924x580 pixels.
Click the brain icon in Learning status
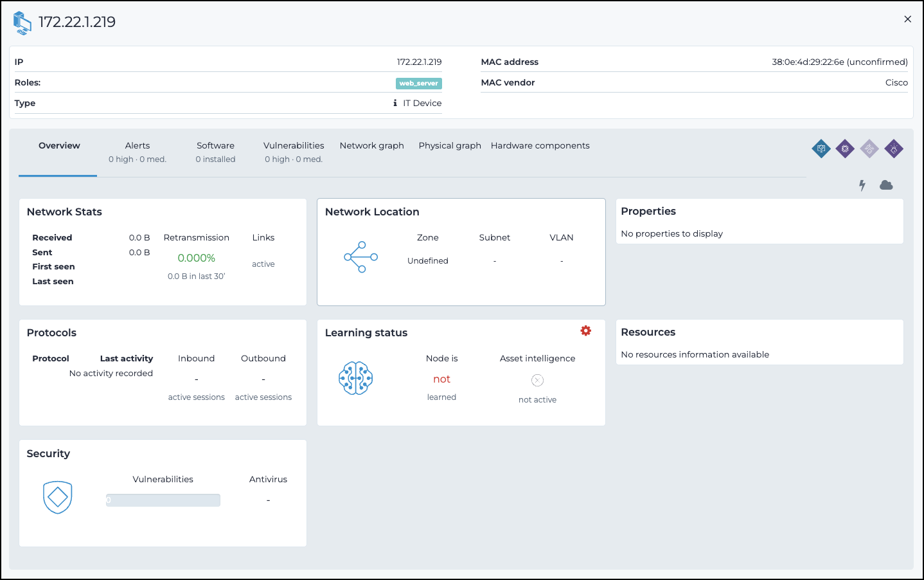coord(355,378)
